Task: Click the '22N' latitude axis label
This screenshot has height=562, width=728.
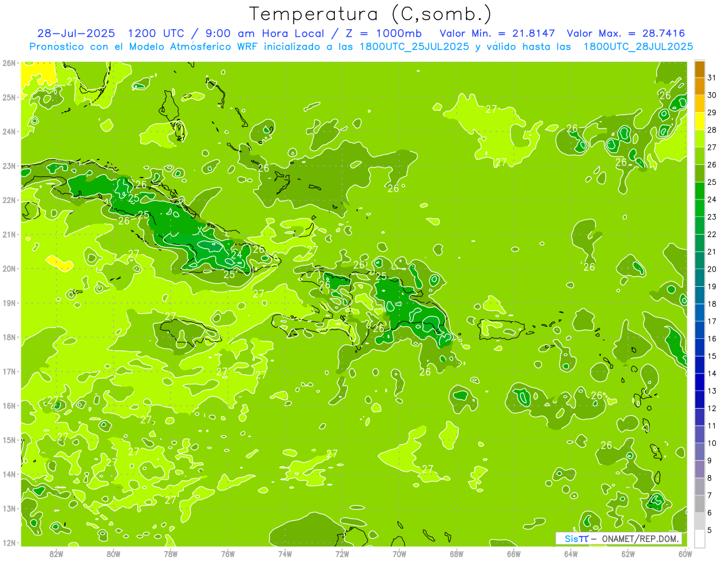Action: pos(9,200)
